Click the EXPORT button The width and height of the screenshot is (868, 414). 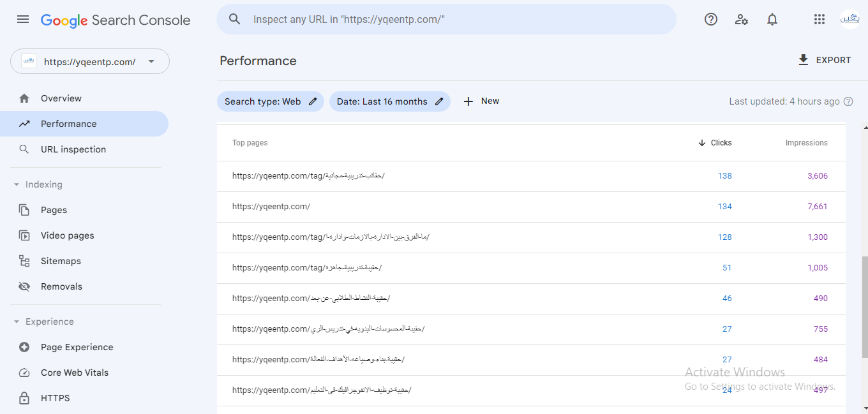coord(825,60)
